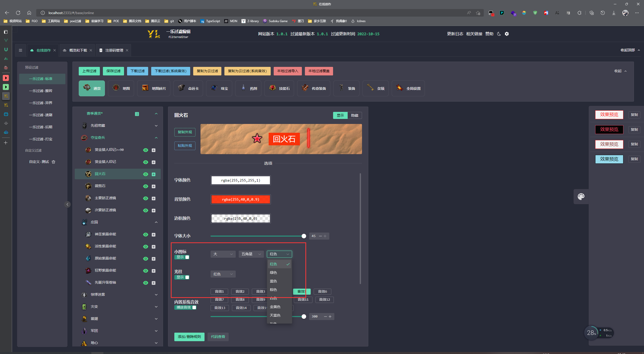Toggle 播放音效 switch
Screen dimensions: 644x354
pos(185,307)
